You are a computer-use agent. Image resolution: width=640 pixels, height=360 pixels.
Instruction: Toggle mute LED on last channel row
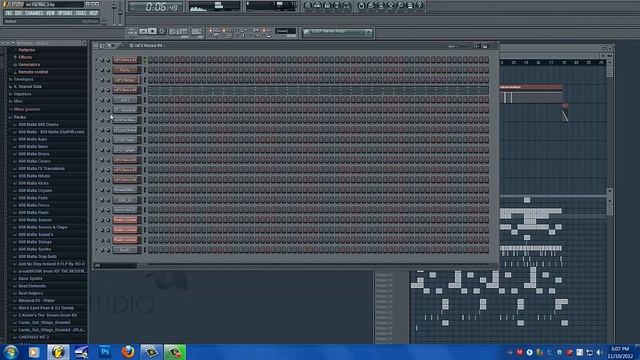pyautogui.click(x=97, y=250)
